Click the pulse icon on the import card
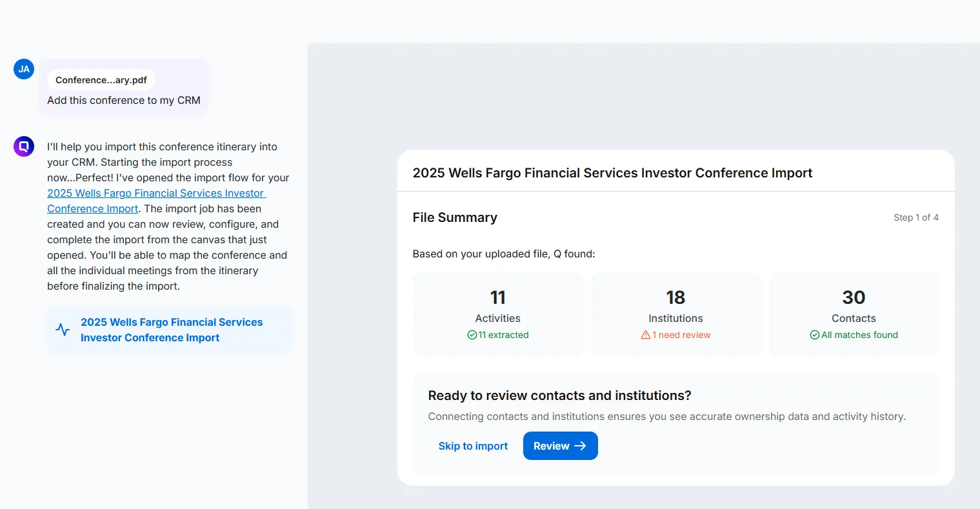 click(x=63, y=330)
